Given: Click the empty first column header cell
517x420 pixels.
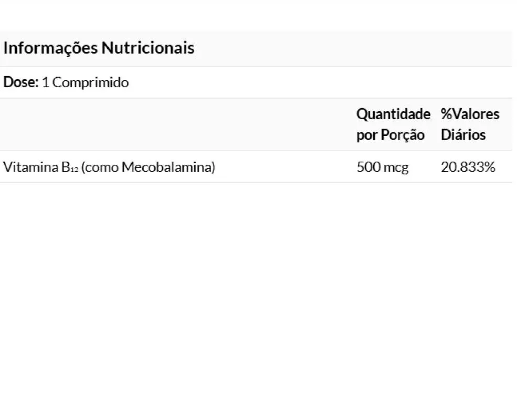Looking at the screenshot, I should tap(176, 124).
